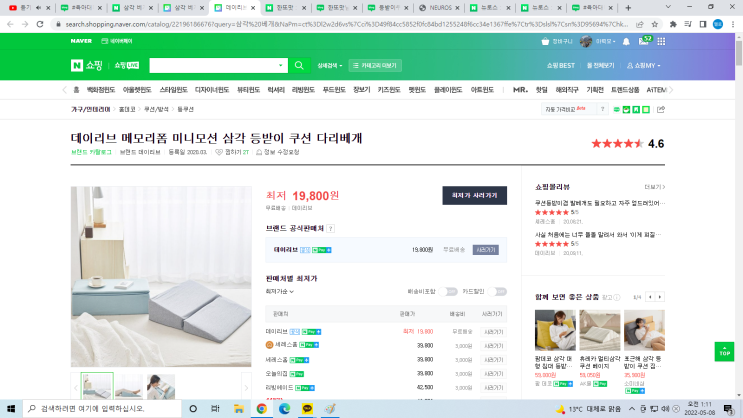The width and height of the screenshot is (743, 418).
Task: Open 광데코 삼각 recommended product image
Action: click(x=555, y=330)
